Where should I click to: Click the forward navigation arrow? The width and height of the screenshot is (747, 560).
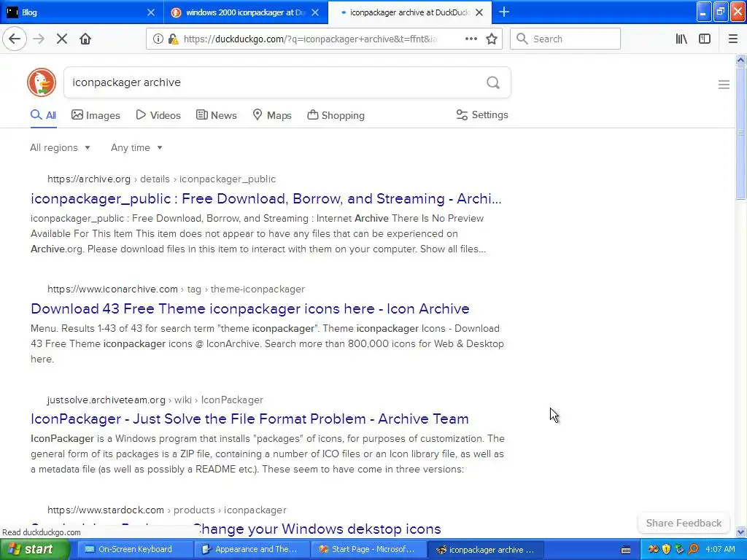(39, 39)
